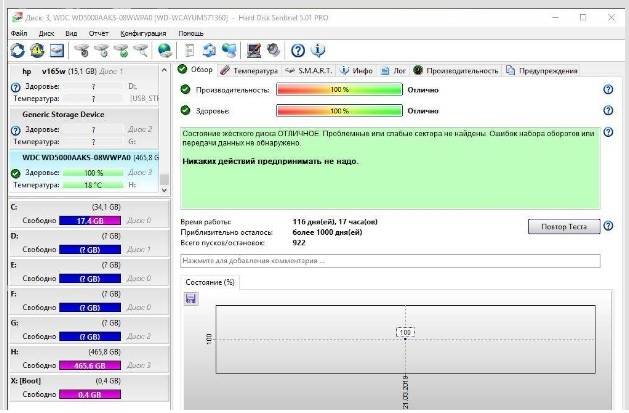The image size is (629, 413).
Task: Click the Повтор Теста button
Action: (x=564, y=227)
